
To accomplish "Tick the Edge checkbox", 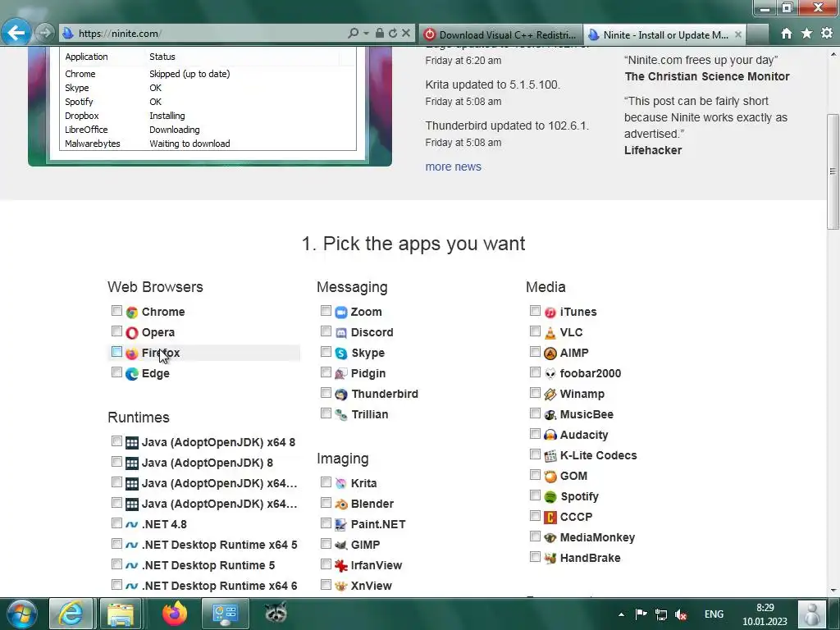I will coord(116,372).
